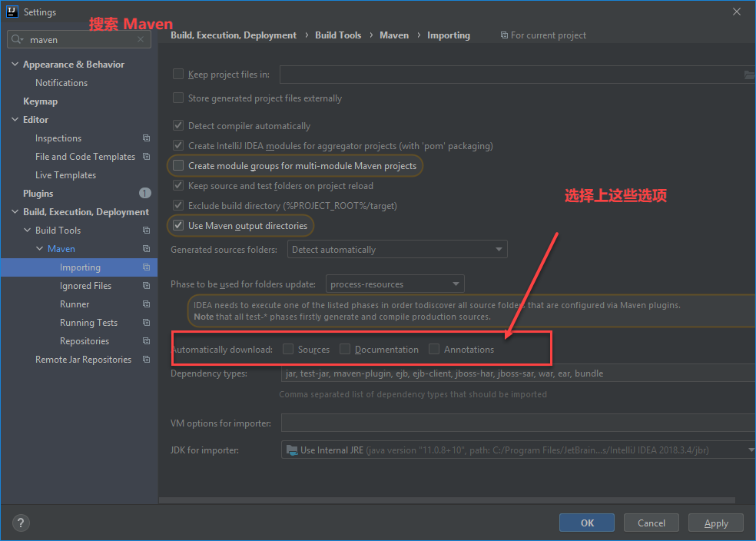Click the project-level icon beside Repositories
The width and height of the screenshot is (756, 541).
pos(146,341)
